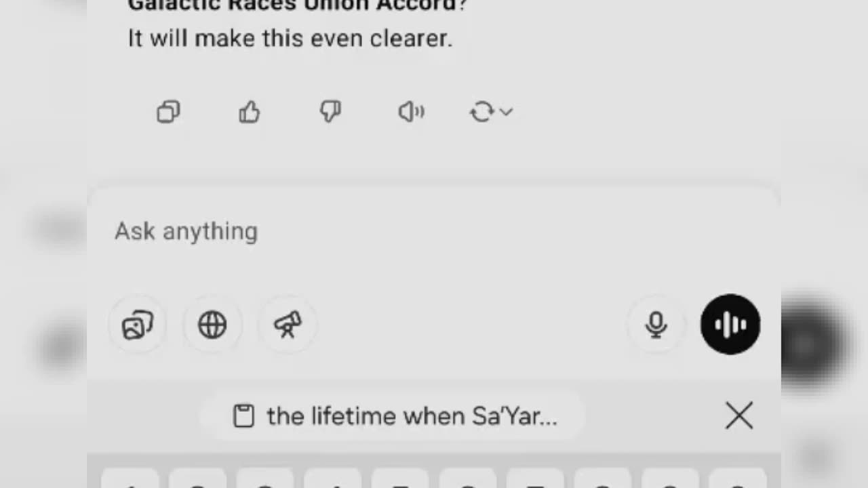Tap the 1 key on the keyboard number row
This screenshot has width=868, height=488.
(131, 479)
